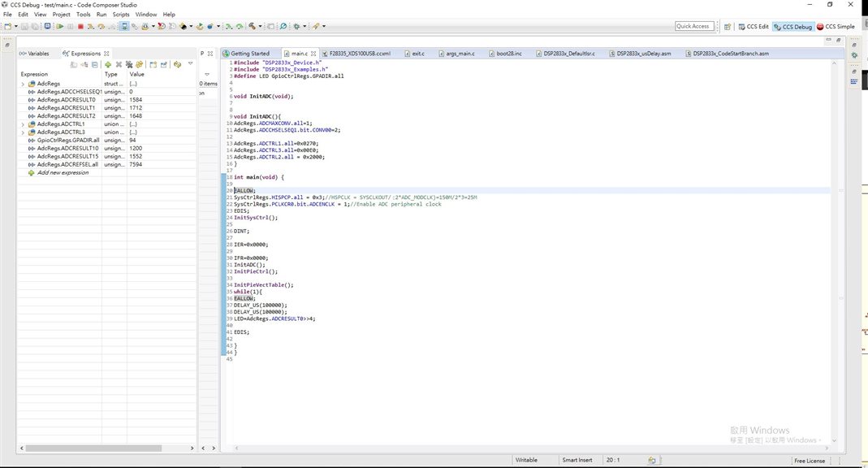Switch to CCS Edit perspective

click(x=754, y=27)
